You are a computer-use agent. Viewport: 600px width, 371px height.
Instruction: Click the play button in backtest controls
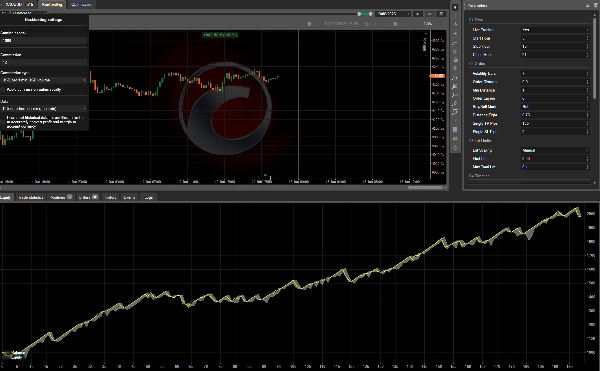pos(418,14)
